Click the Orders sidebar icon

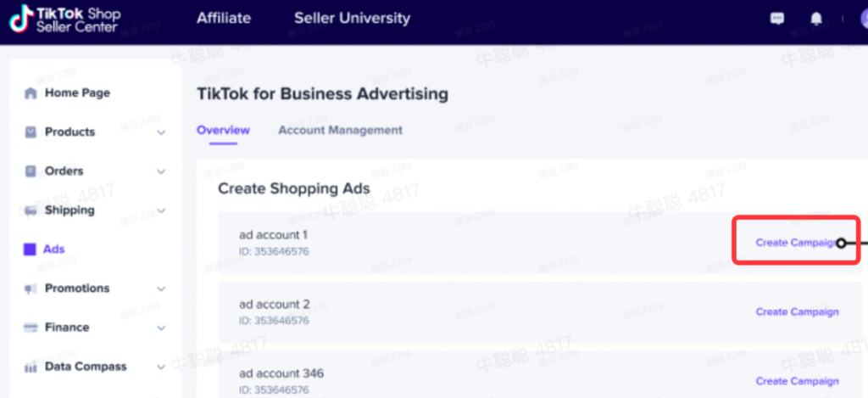pos(31,171)
